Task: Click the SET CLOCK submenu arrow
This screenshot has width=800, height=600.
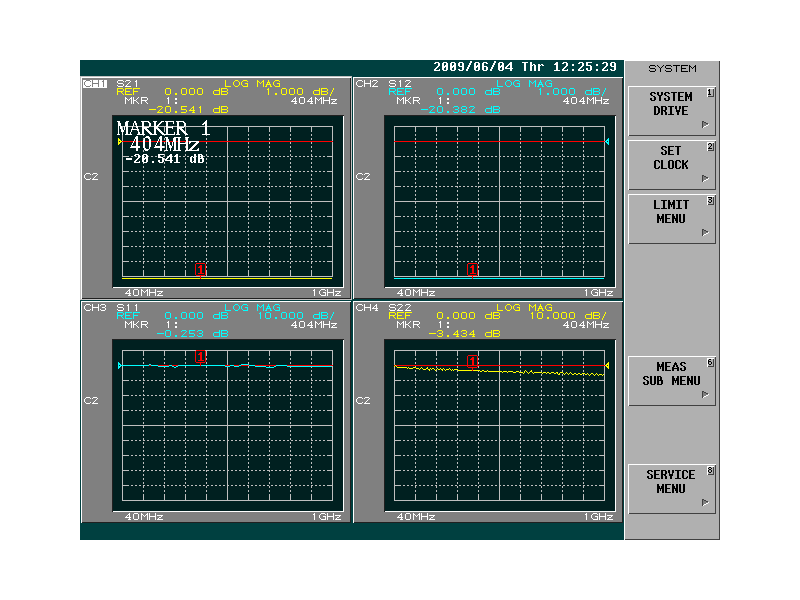Action: 705,178
